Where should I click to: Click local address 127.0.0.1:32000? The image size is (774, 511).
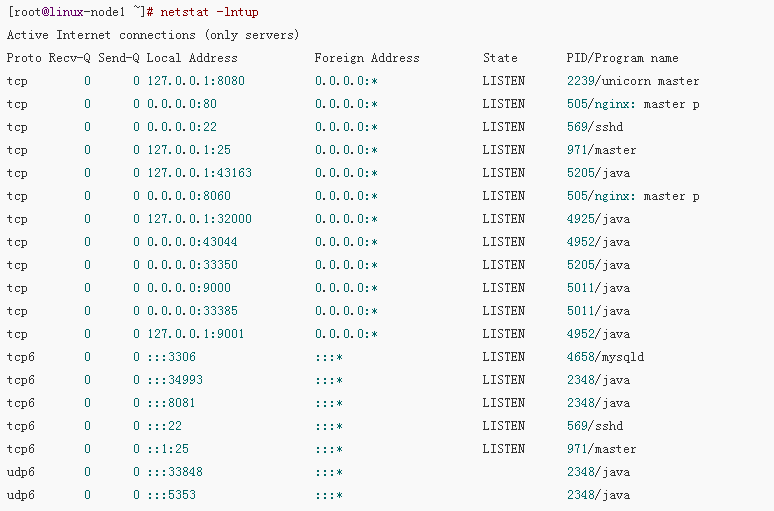click(199, 219)
